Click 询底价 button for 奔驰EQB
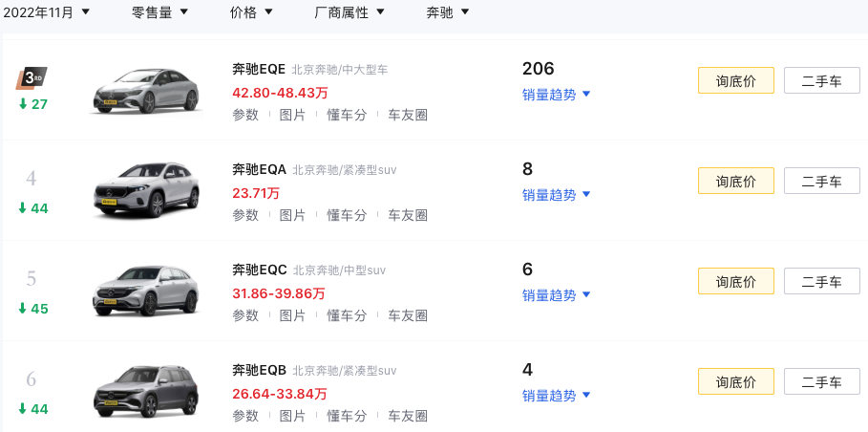 tap(736, 381)
